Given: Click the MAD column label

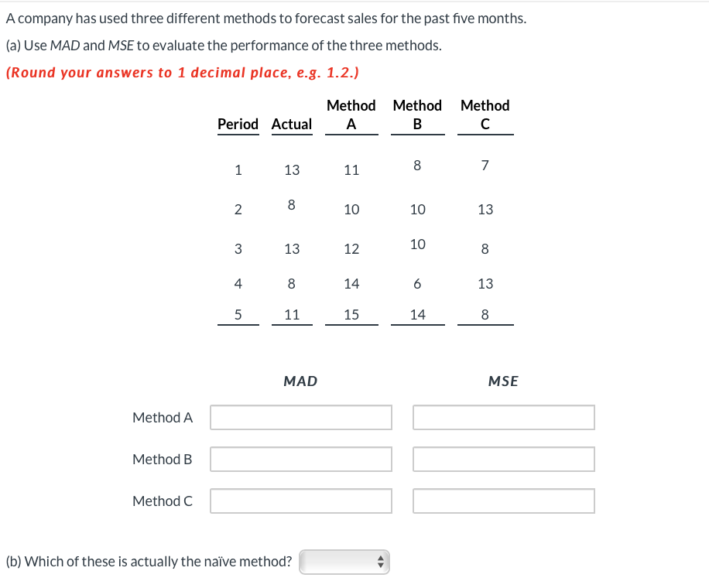Looking at the screenshot, I should 300,381.
